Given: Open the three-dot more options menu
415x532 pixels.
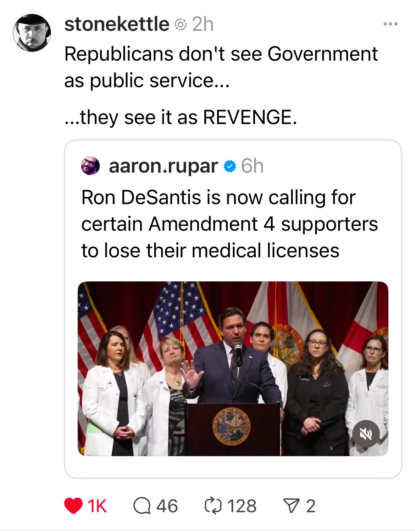Looking at the screenshot, I should (390, 24).
